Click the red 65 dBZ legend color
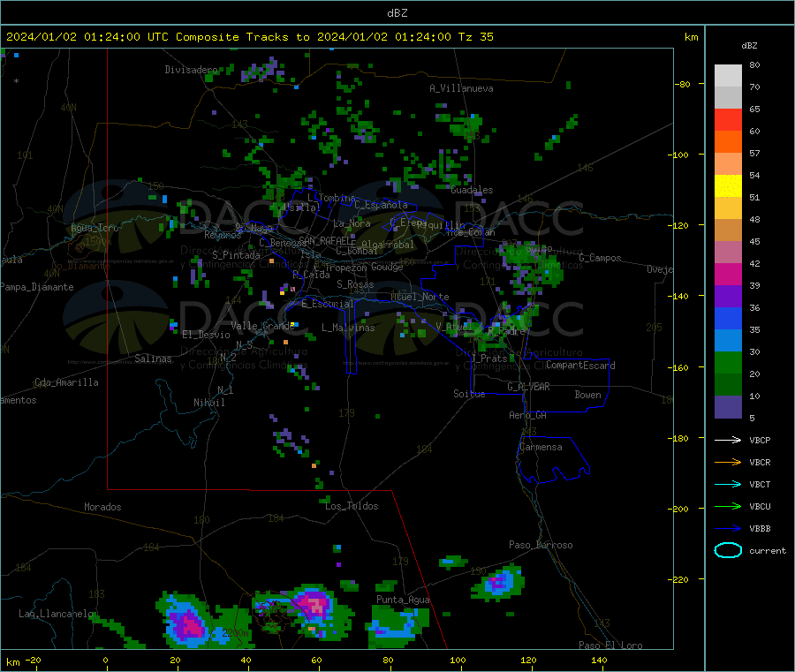The image size is (795, 672). point(728,119)
